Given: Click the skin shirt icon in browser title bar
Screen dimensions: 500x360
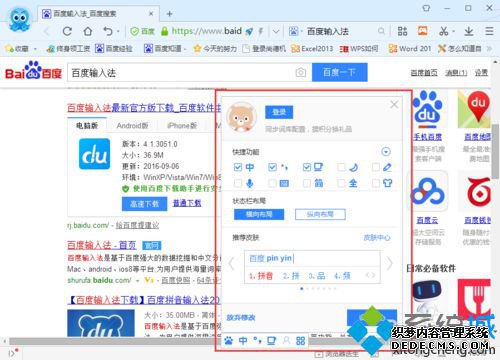Looking at the screenshot, I should (x=426, y=8).
